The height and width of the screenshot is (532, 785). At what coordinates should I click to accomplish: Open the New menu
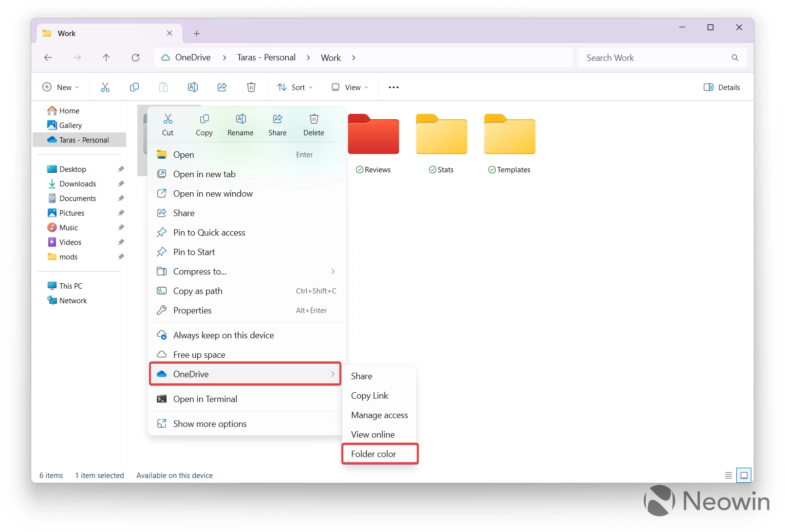(61, 87)
